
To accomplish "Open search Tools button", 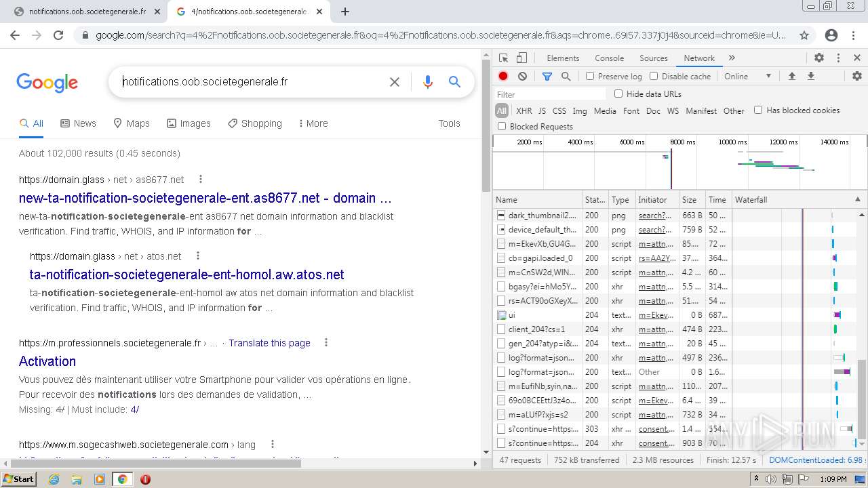I will [449, 123].
